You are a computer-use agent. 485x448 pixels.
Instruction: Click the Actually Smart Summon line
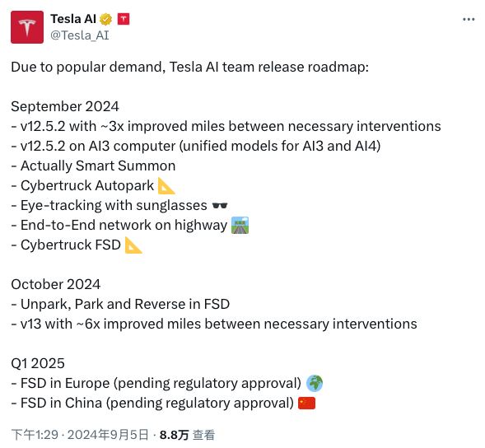coord(93,166)
